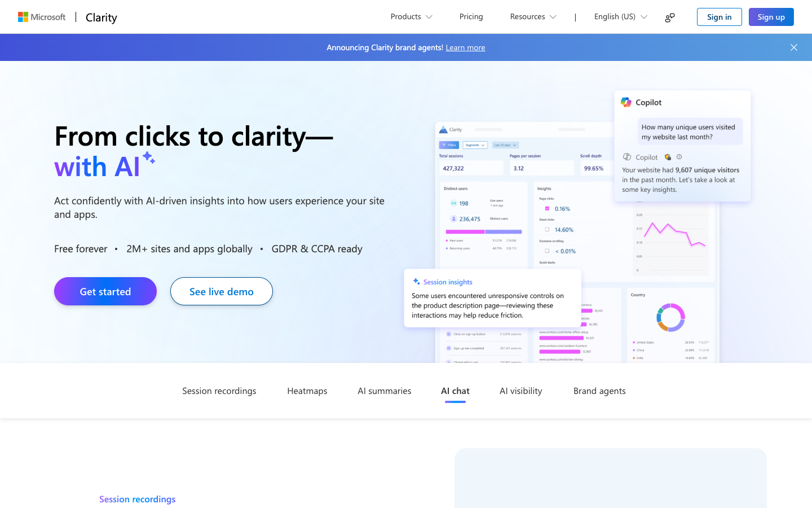
Task: Click the Sign in button
Action: [x=719, y=17]
